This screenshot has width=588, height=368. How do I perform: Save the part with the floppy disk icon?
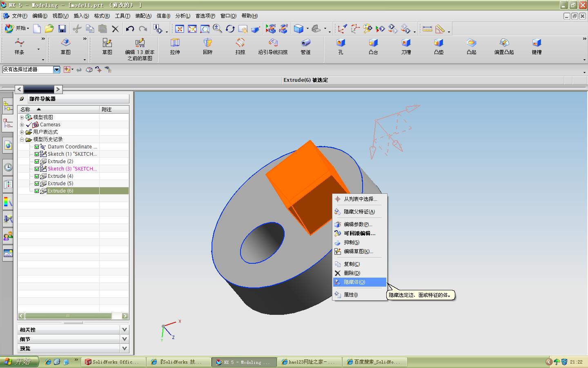coord(62,29)
